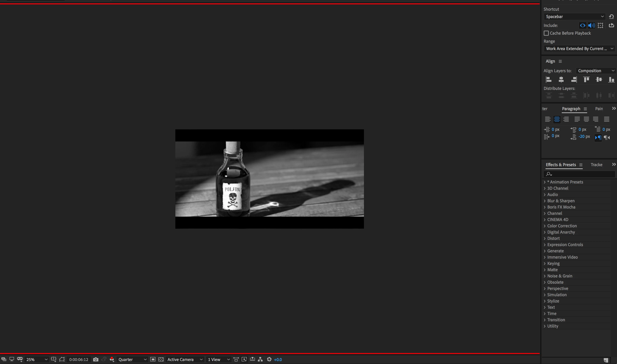Screen dimensions: 617x364
Task: Open the Spacebar shortcut dropdown
Action: [x=574, y=16]
